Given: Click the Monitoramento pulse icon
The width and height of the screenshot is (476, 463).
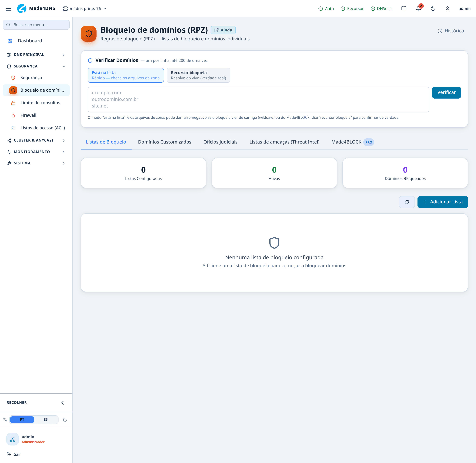Looking at the screenshot, I should (x=9, y=152).
